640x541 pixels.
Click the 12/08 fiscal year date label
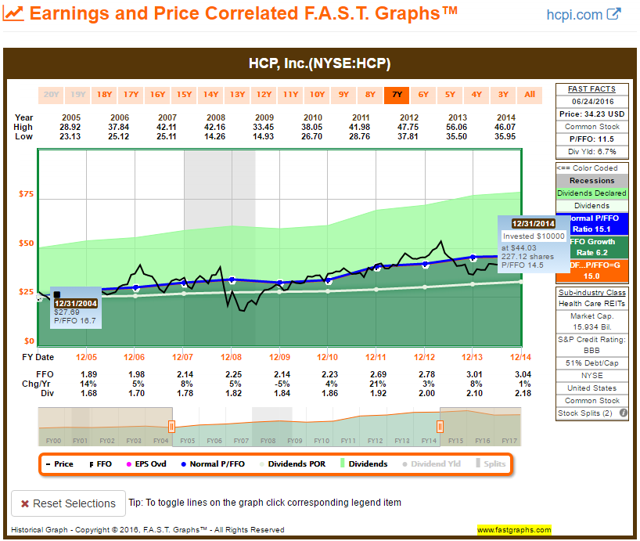pos(231,357)
